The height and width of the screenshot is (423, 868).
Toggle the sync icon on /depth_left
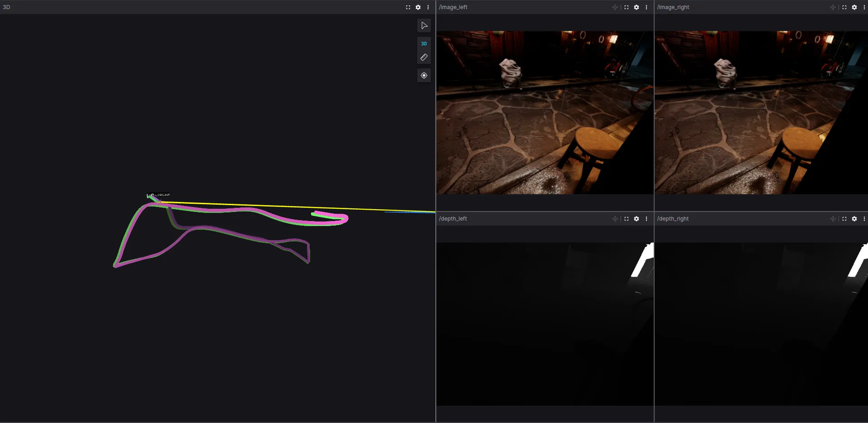[x=615, y=219]
